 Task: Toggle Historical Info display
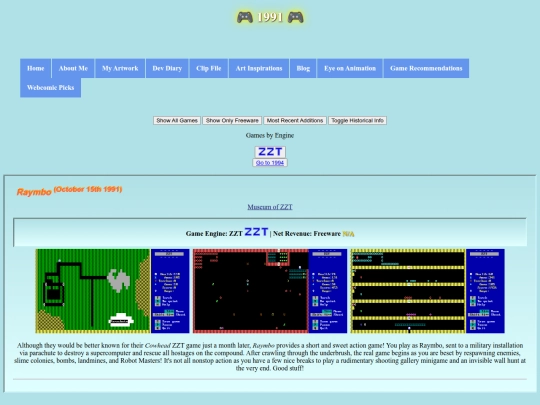[357, 121]
